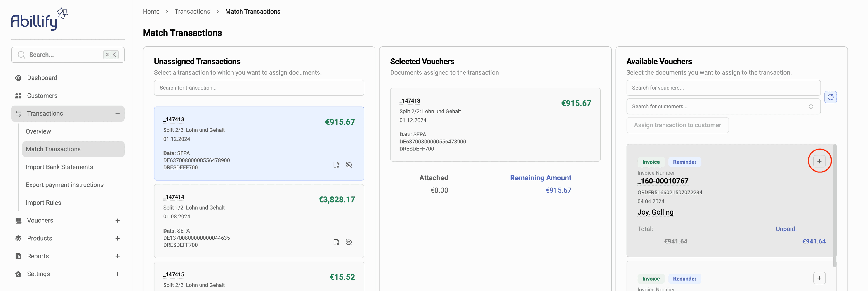Click document icon on transaction _147414
Viewport: 868px width, 291px height.
(336, 242)
